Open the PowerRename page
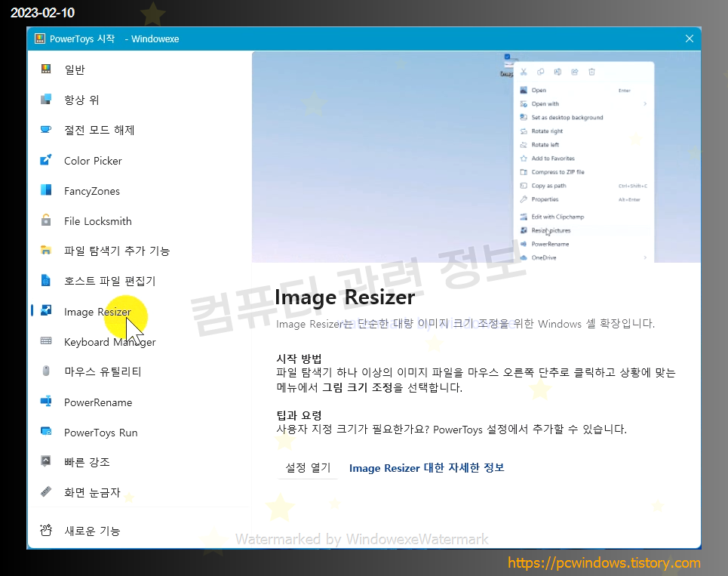728x576 pixels. pos(98,402)
